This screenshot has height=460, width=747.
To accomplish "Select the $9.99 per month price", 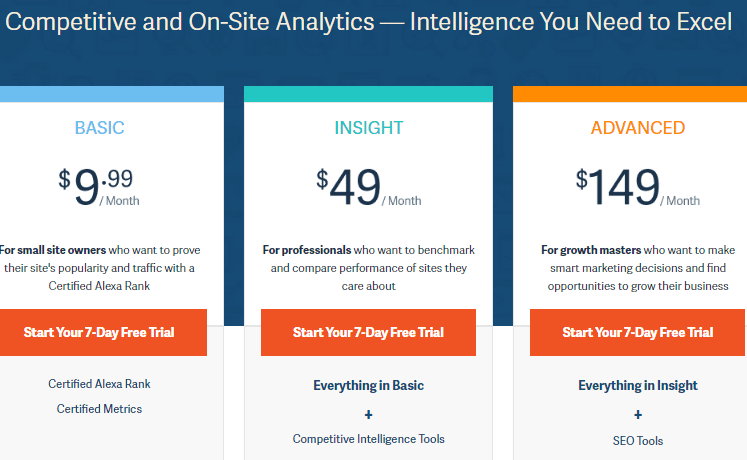I will (x=99, y=187).
